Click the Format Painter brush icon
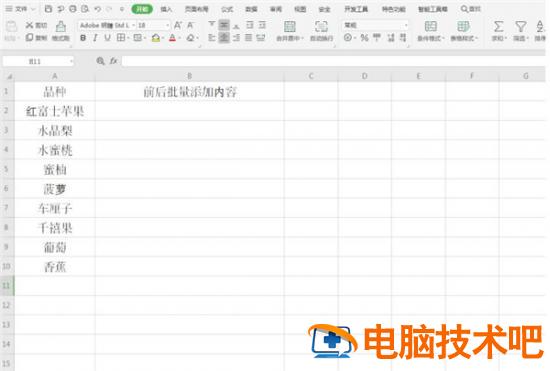 click(61, 26)
